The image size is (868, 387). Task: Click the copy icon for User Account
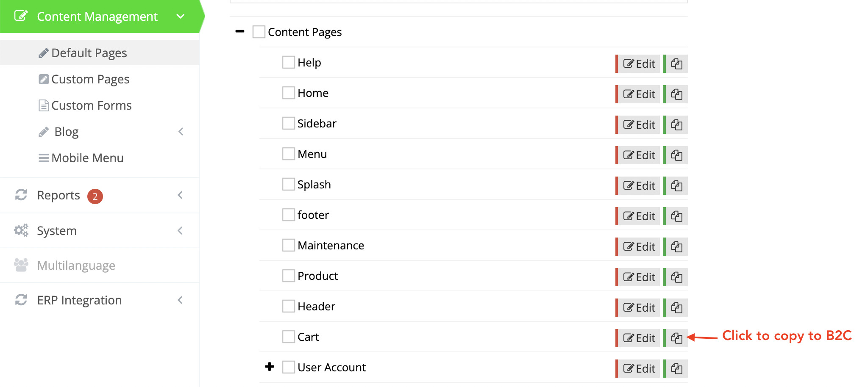click(x=676, y=368)
